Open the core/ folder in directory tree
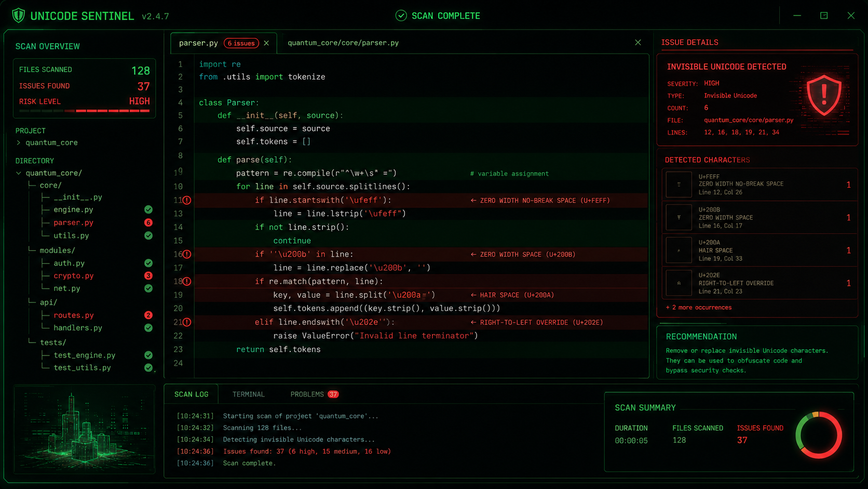 (x=50, y=185)
